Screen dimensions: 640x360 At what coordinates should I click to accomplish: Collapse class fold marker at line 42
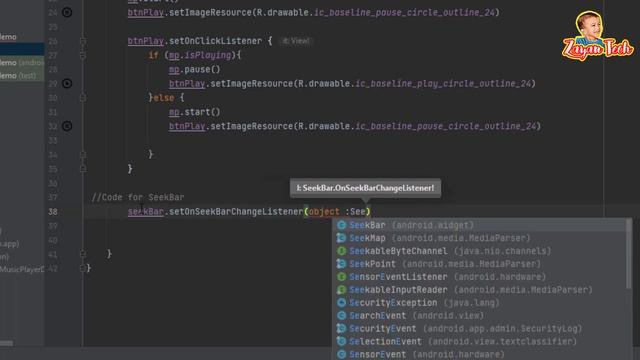tap(83, 268)
